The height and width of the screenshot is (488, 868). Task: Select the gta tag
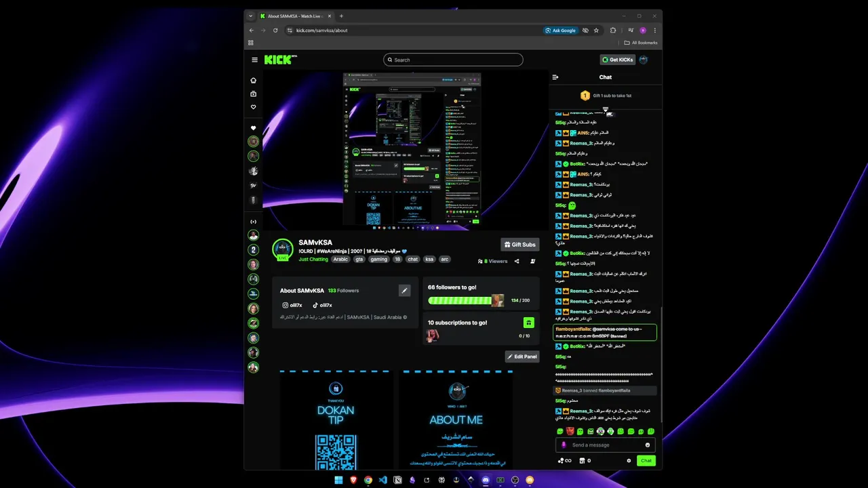[x=359, y=259]
